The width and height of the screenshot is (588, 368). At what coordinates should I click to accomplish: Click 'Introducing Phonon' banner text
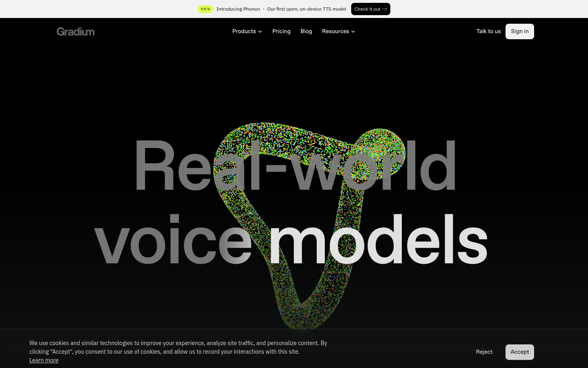(x=238, y=9)
